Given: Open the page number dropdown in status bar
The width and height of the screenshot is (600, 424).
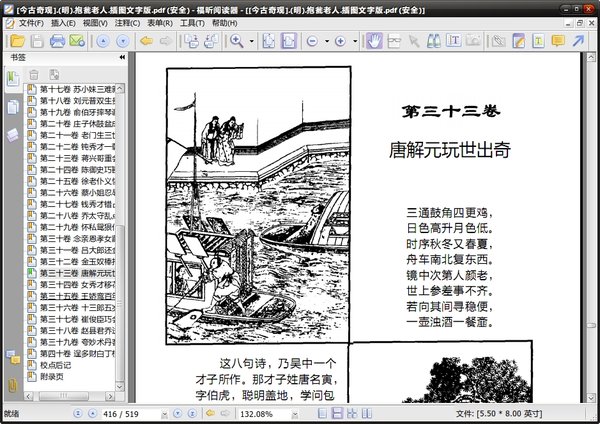Looking at the screenshot, I should (165, 414).
